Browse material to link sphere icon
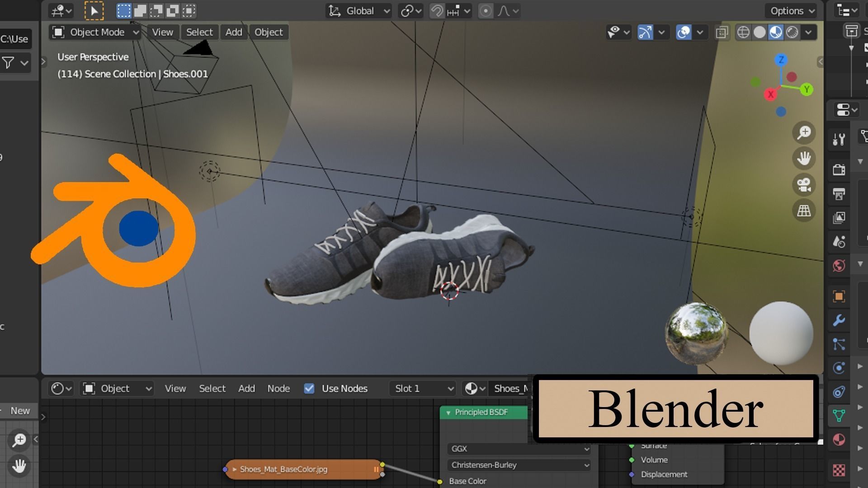The width and height of the screenshot is (868, 488). [x=475, y=389]
